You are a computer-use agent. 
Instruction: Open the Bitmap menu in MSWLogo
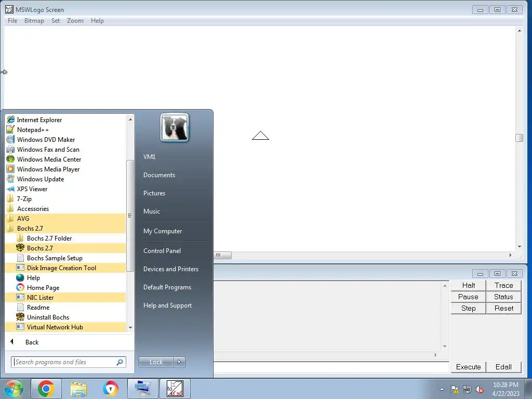pos(34,21)
